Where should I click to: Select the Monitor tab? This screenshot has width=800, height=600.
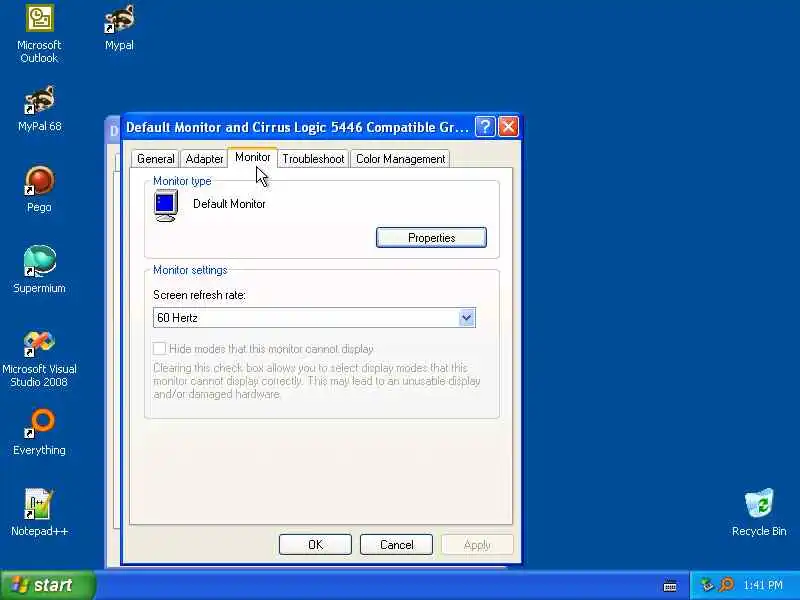[x=253, y=157]
